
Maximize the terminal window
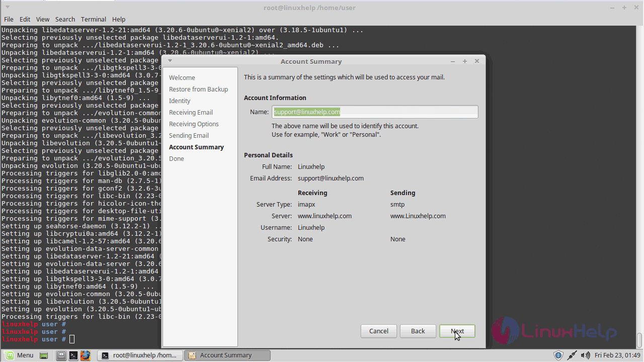coord(624,8)
